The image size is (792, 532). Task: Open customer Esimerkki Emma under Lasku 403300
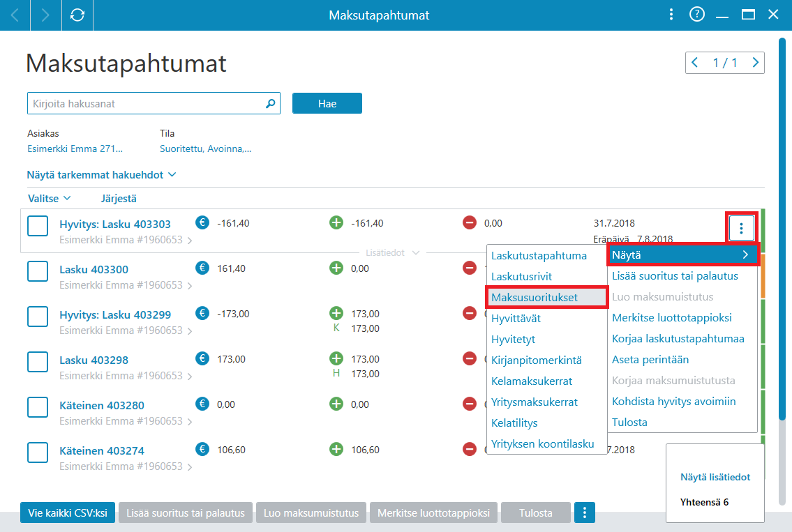(x=126, y=285)
